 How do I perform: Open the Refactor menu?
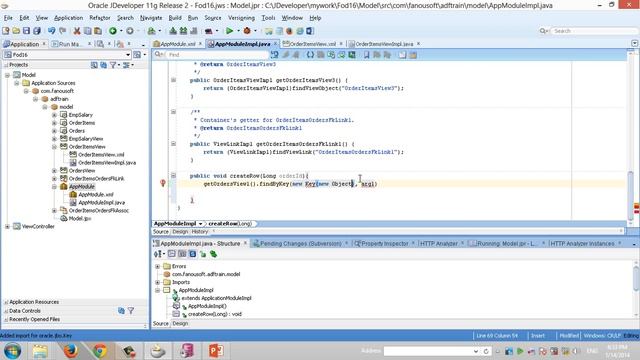(100, 18)
